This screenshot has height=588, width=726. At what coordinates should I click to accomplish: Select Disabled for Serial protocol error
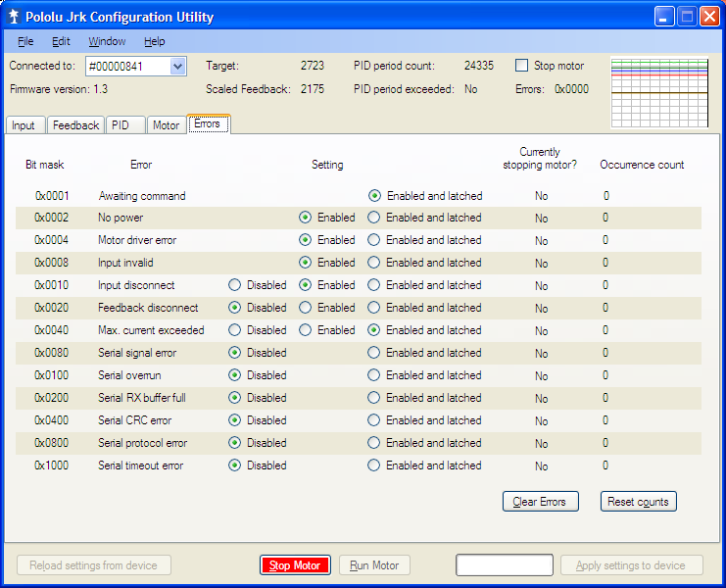[x=235, y=443]
